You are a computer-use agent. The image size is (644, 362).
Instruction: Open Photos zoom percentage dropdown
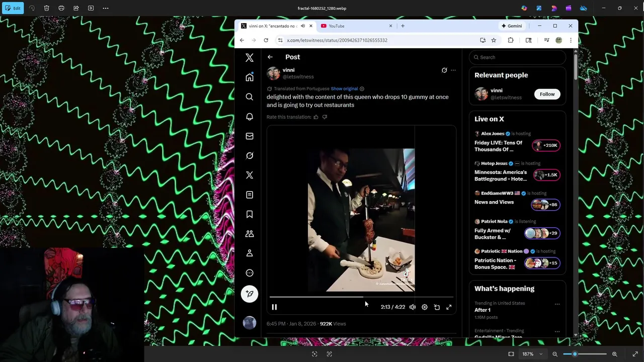532,354
